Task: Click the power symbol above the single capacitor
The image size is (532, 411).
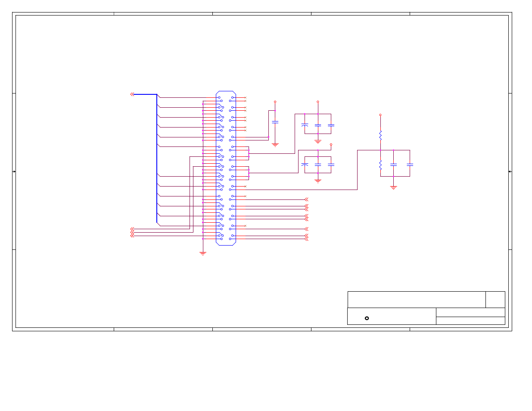Action: point(275,102)
